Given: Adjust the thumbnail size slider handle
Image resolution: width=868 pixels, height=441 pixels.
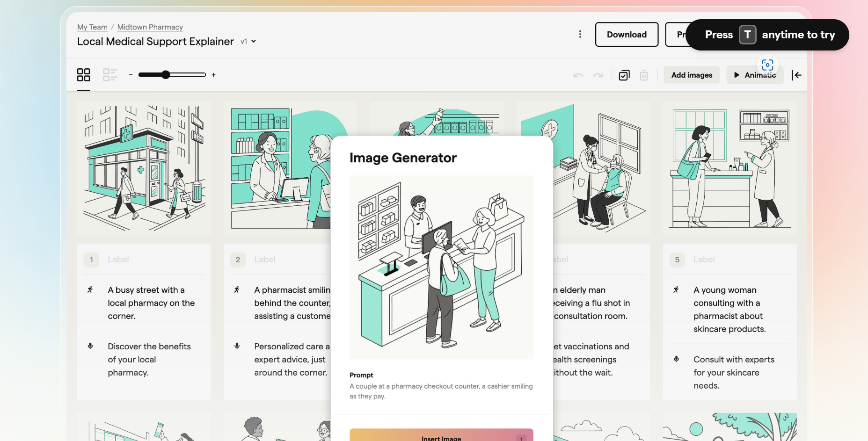Looking at the screenshot, I should point(166,75).
